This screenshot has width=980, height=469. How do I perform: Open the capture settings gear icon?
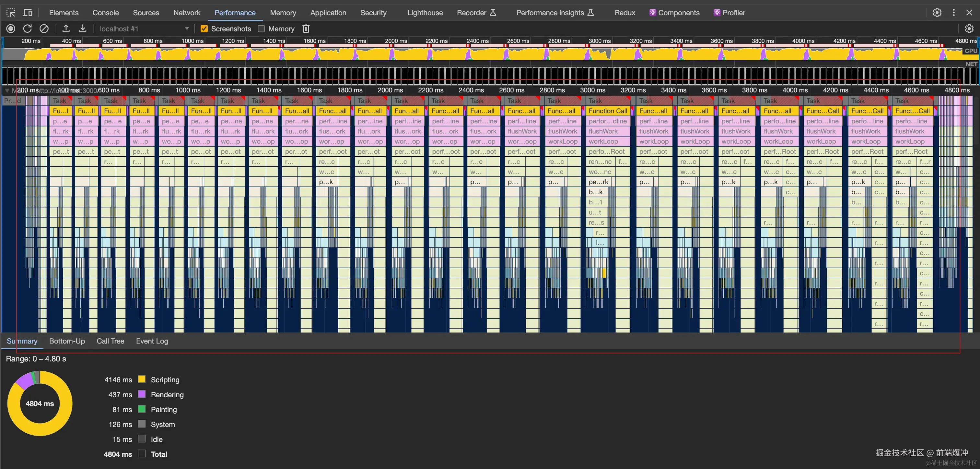pyautogui.click(x=969, y=29)
